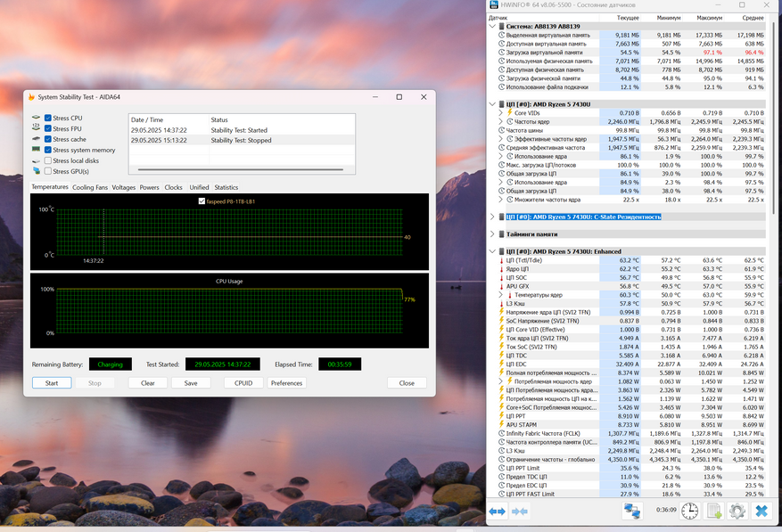Close sensors with the blue X icon
Viewport: 782px width, 532px height.
point(761,511)
